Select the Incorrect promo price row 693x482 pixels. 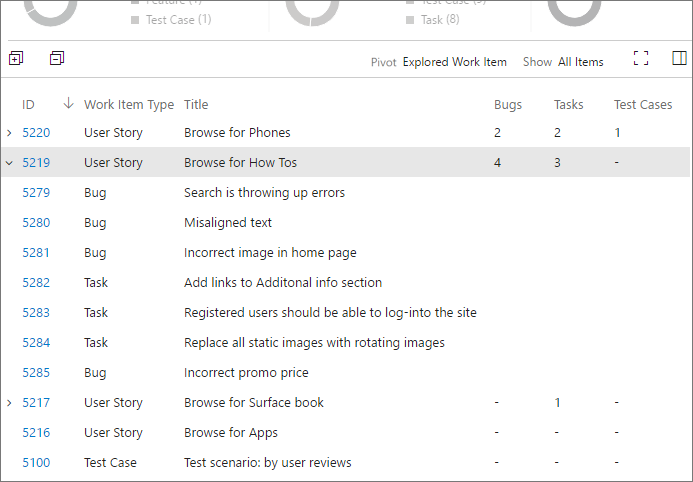[246, 373]
